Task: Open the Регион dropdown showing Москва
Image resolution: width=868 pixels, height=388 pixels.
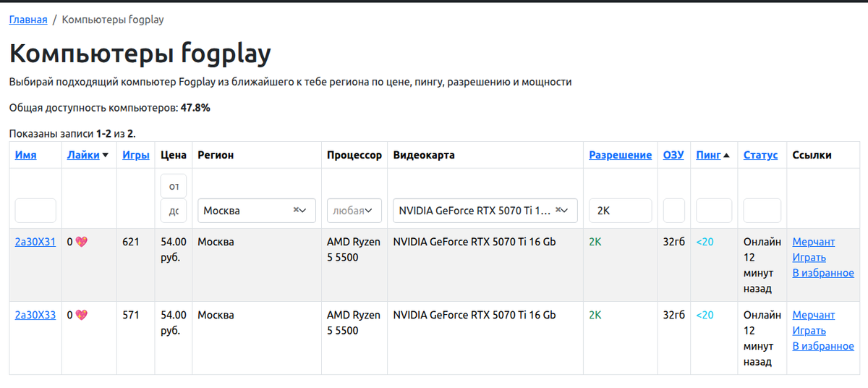Action: click(257, 211)
